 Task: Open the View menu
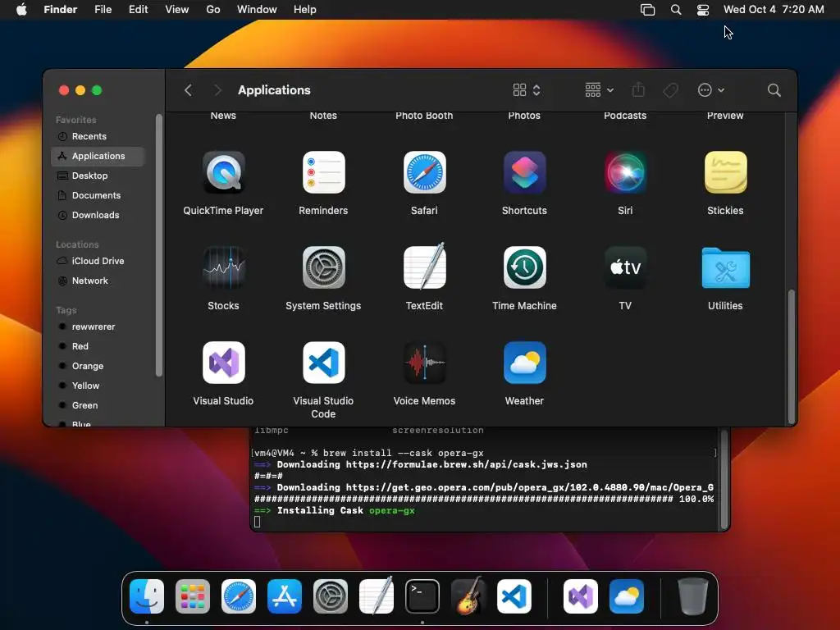(x=177, y=10)
